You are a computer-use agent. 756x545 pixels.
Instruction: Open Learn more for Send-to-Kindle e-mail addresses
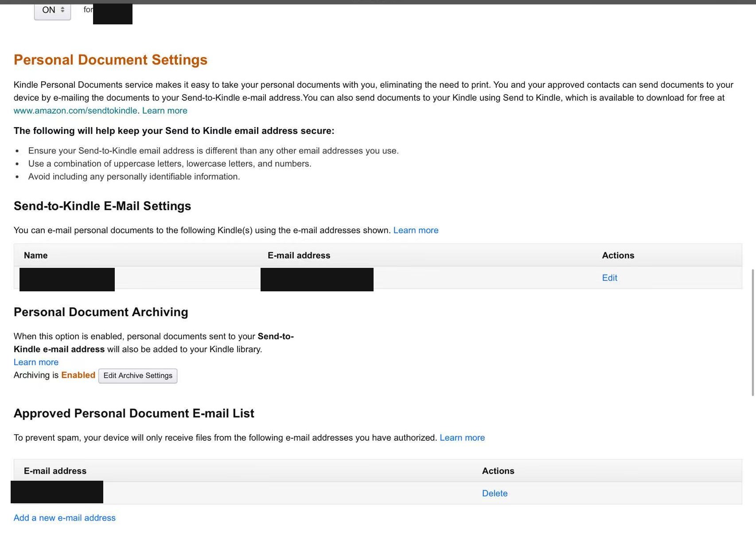pos(416,230)
